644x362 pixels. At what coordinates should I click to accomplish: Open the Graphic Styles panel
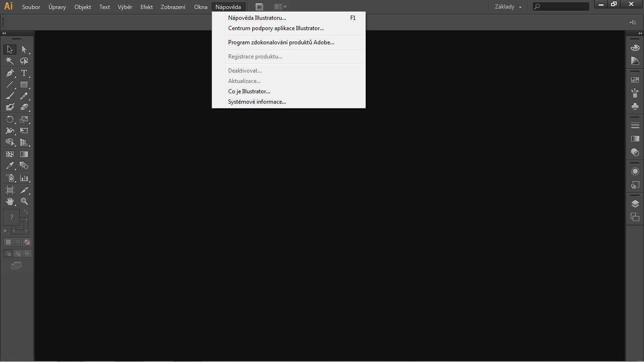pyautogui.click(x=635, y=185)
